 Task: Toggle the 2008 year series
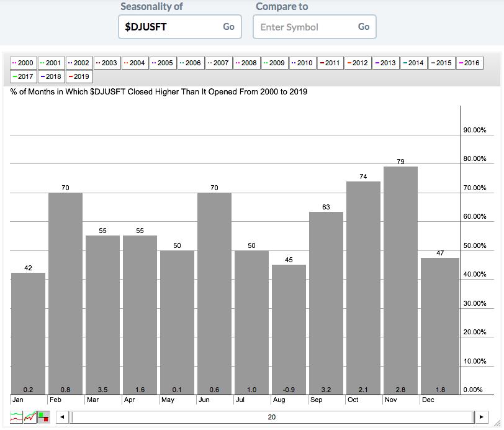click(x=247, y=63)
